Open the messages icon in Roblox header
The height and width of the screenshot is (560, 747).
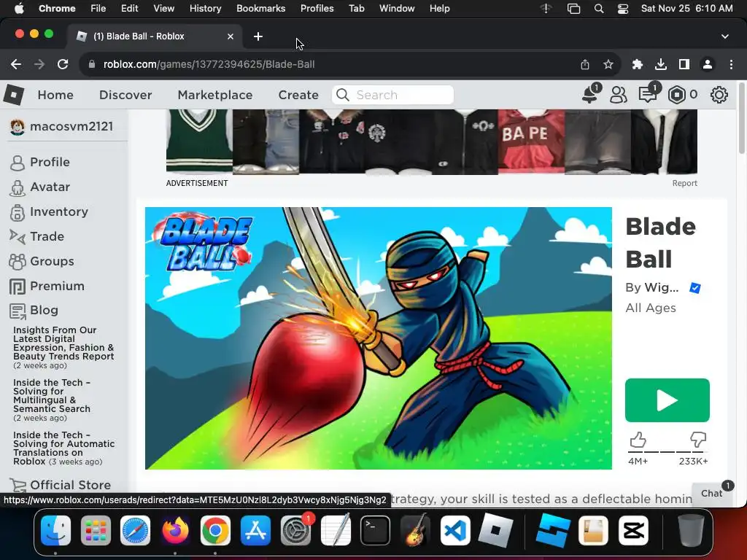[648, 94]
